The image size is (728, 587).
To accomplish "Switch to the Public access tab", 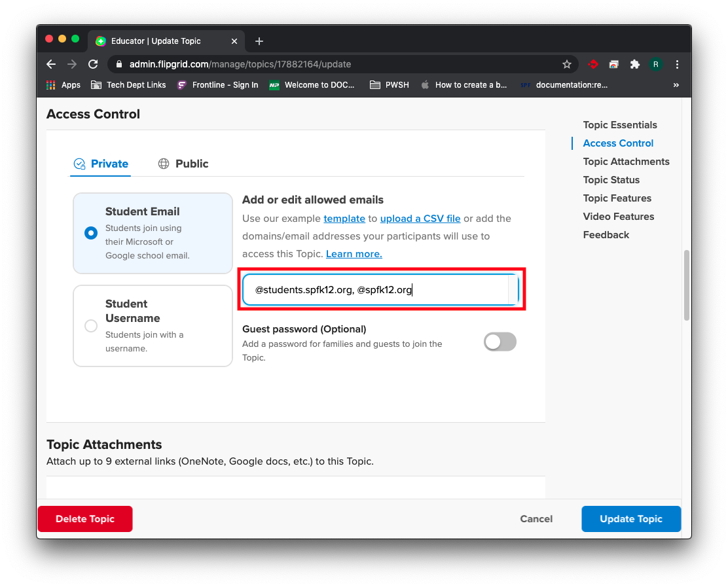I will (x=183, y=164).
